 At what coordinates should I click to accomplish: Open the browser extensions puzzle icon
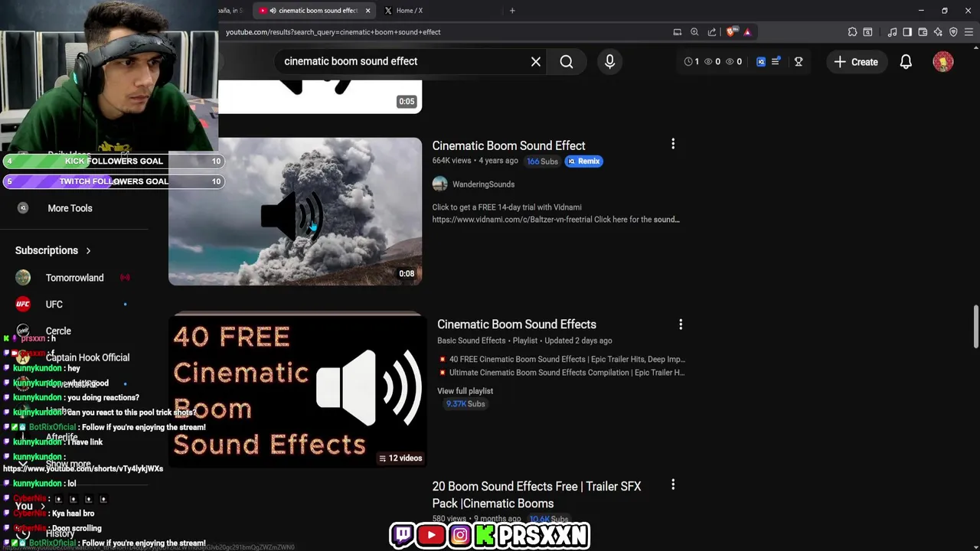pyautogui.click(x=852, y=32)
